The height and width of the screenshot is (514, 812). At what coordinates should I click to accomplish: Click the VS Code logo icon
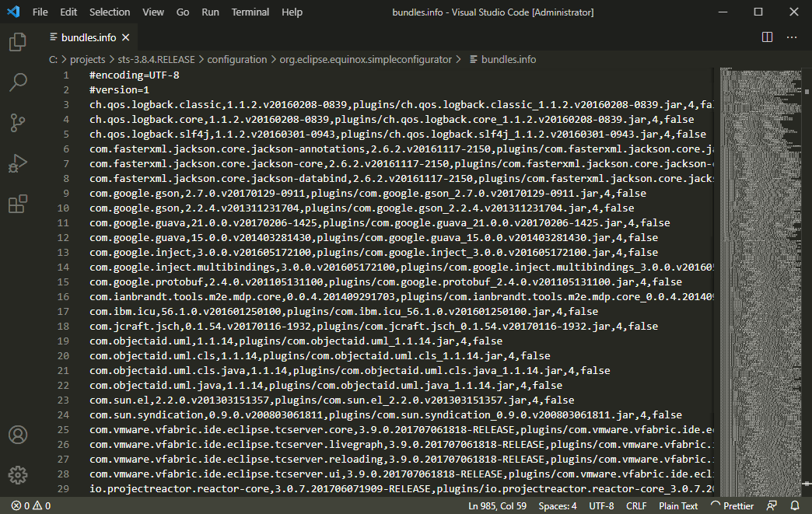tap(13, 12)
